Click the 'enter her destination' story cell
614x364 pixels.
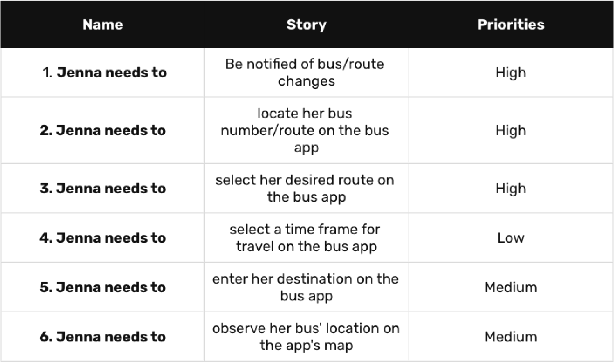click(305, 287)
